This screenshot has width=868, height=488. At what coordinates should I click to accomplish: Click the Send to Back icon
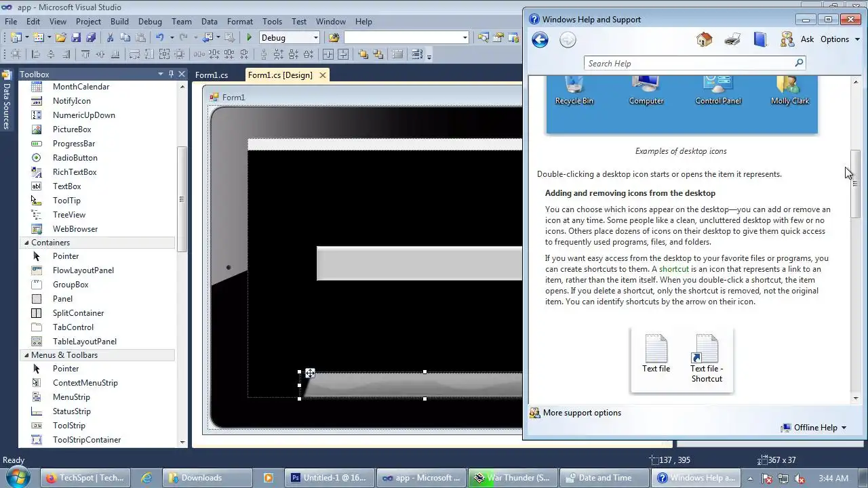[x=378, y=55]
